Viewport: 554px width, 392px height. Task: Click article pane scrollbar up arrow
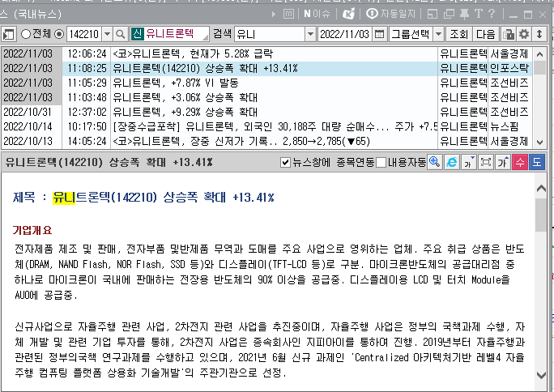pos(541,189)
